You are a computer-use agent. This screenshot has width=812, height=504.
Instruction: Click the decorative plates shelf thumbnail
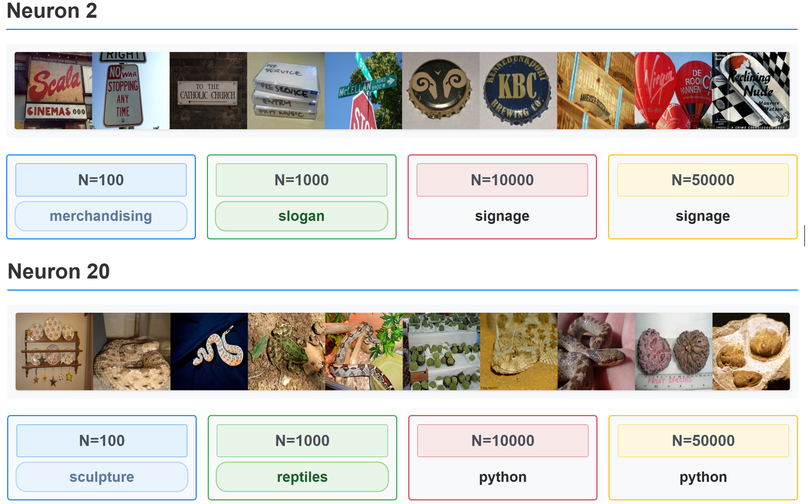(x=54, y=351)
